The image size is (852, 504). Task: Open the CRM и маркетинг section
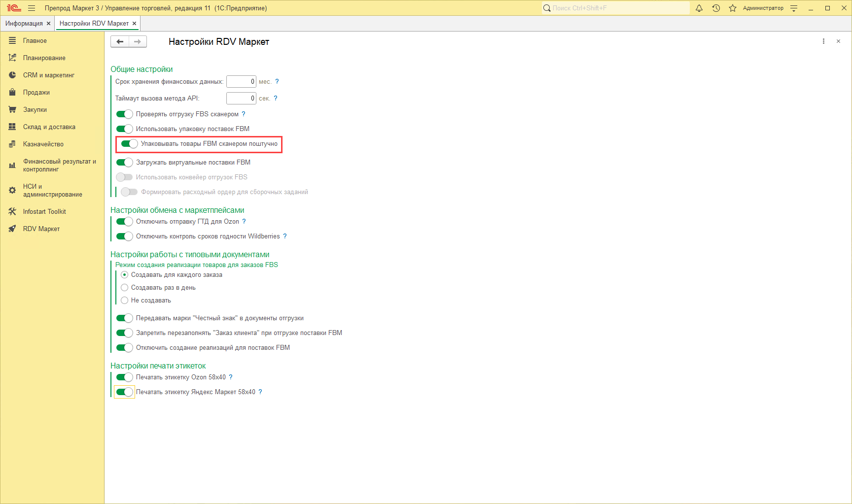(x=49, y=75)
